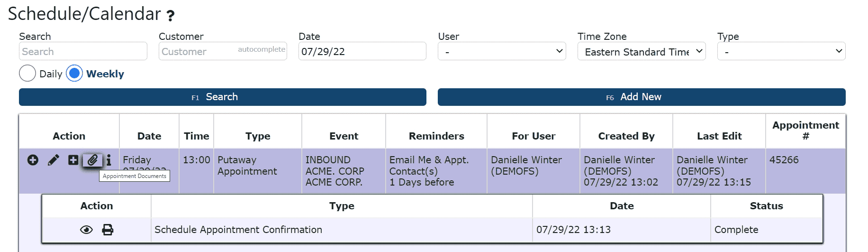Click the F6 Add New button
Screen dimensions: 868x252
click(642, 97)
